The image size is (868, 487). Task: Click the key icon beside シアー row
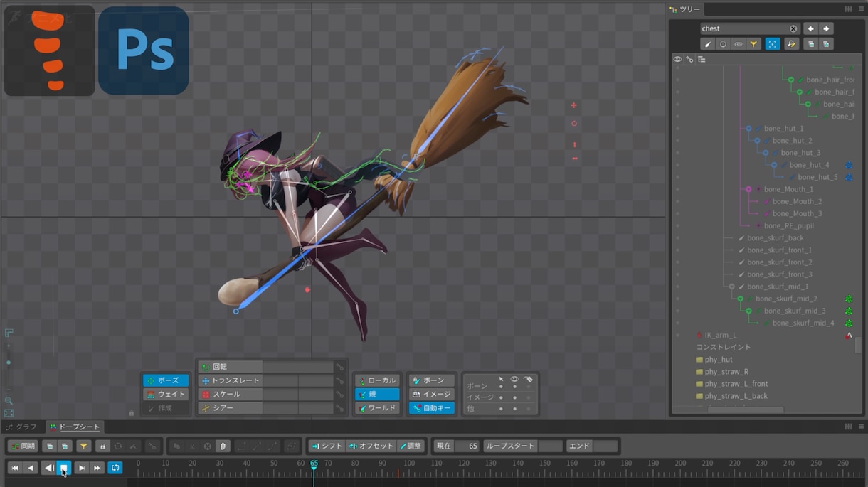coord(340,408)
